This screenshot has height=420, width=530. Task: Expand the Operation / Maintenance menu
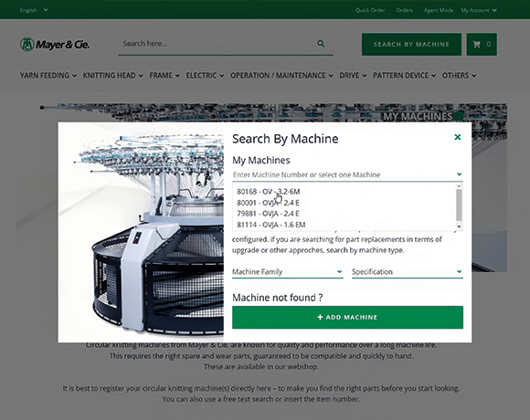pyautogui.click(x=281, y=75)
